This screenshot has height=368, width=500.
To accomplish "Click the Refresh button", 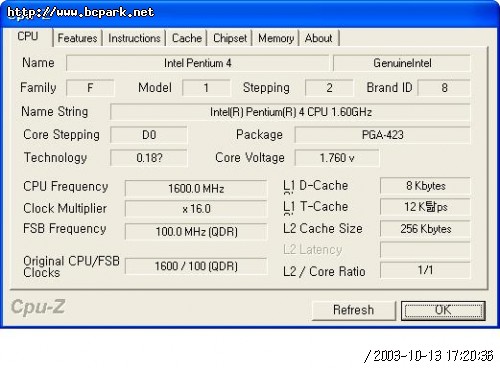I will (x=354, y=310).
